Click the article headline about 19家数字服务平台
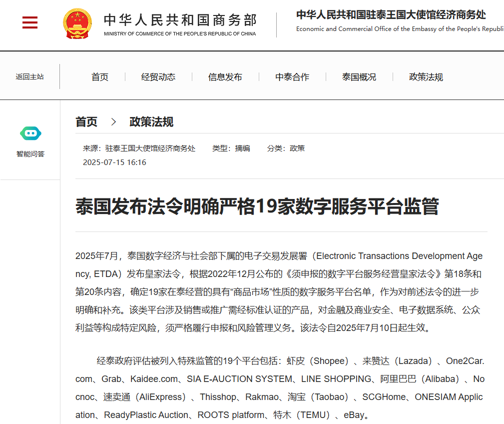This screenshot has height=424, width=504. pyautogui.click(x=257, y=206)
